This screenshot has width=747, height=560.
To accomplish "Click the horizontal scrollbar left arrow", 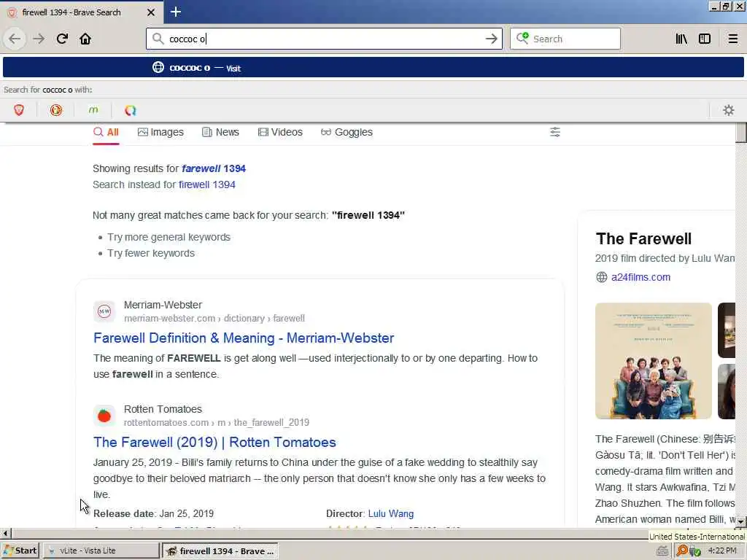I will pyautogui.click(x=5, y=533).
